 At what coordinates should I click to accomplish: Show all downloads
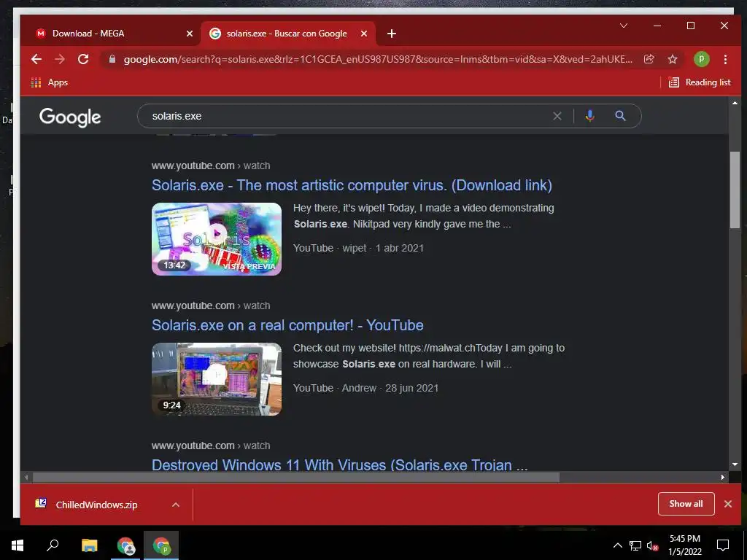click(686, 504)
